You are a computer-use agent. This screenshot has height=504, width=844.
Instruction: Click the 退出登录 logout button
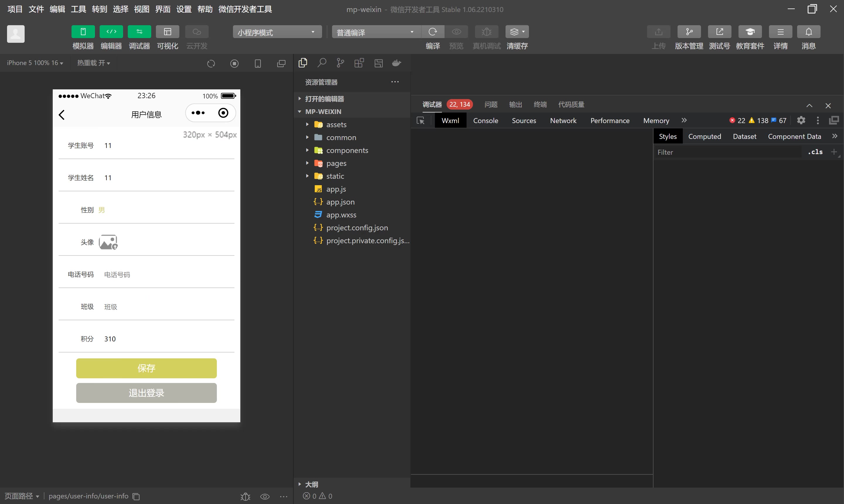point(146,393)
